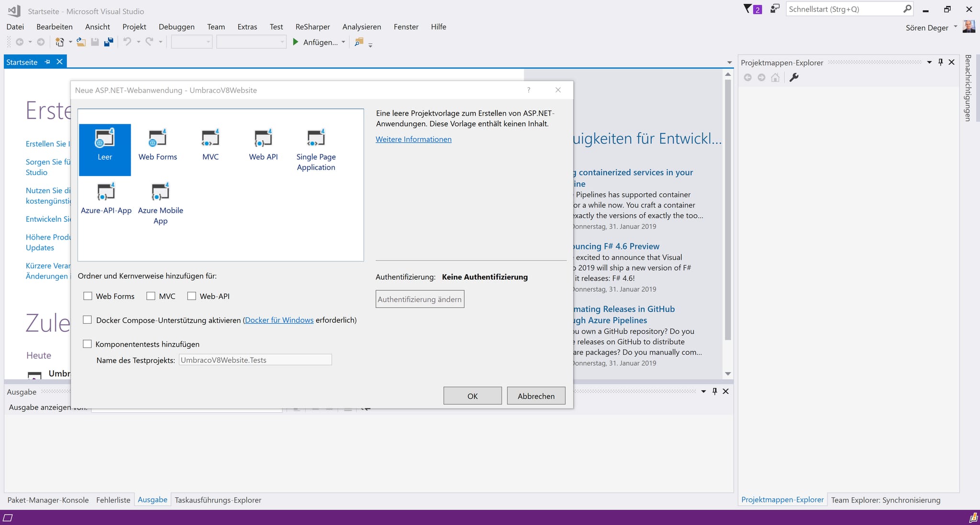980x525 pixels.
Task: Click Authentifizierung ändern button
Action: click(420, 299)
